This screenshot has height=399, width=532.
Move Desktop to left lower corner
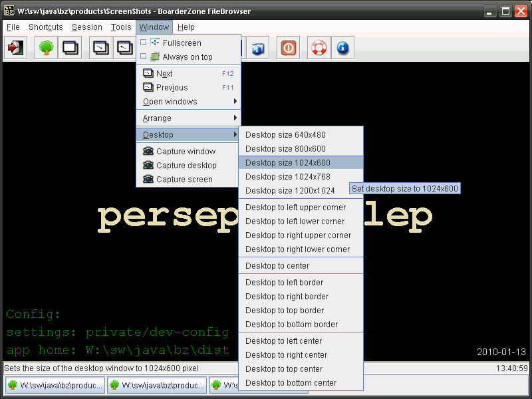pyautogui.click(x=301, y=221)
